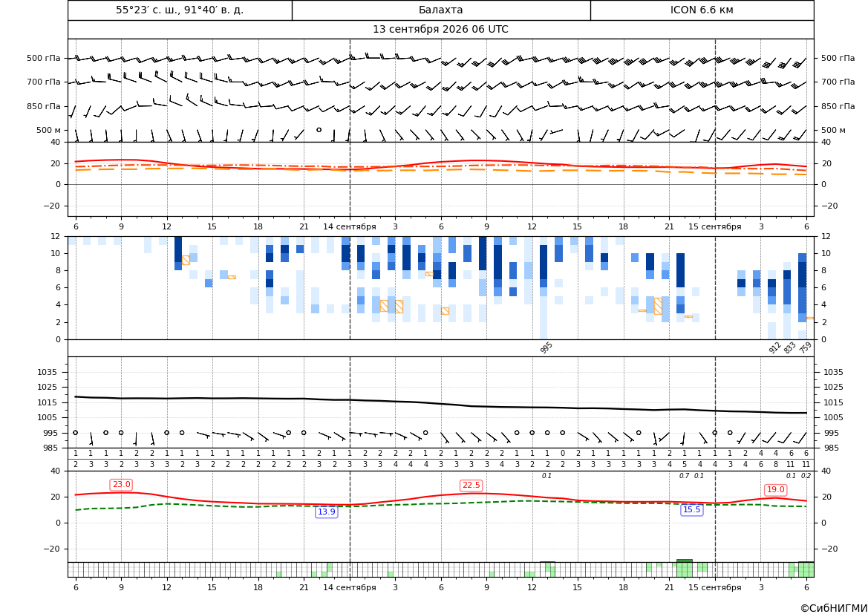Click the 15.5 blue temperature label

[691, 509]
